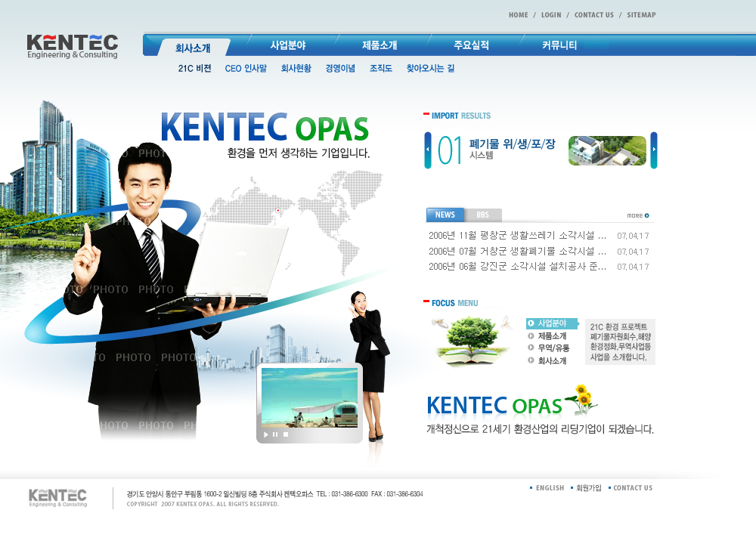
Task: Click the KENTEC header logo
Action: 73,46
